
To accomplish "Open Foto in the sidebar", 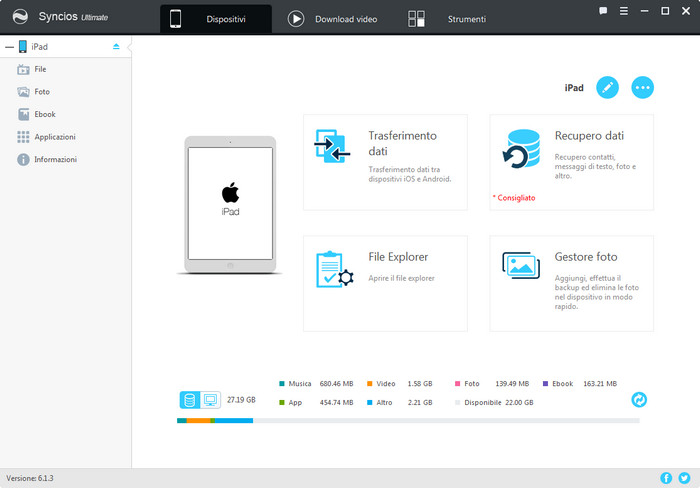I will tap(66, 92).
